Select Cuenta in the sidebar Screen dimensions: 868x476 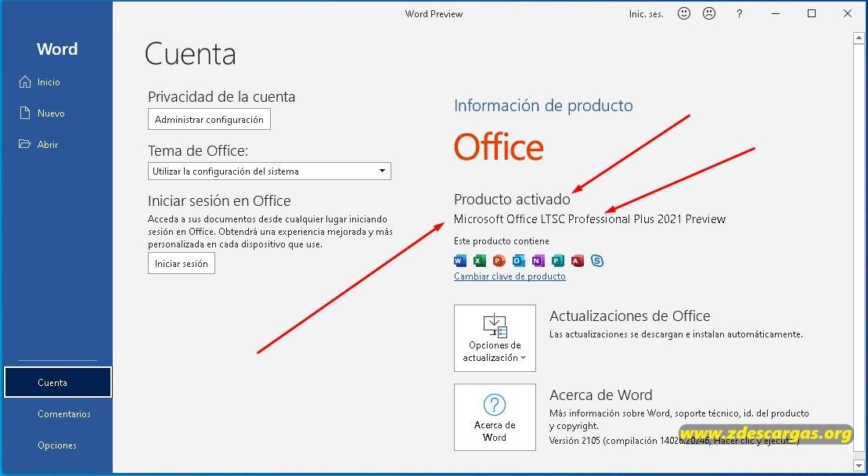58,382
